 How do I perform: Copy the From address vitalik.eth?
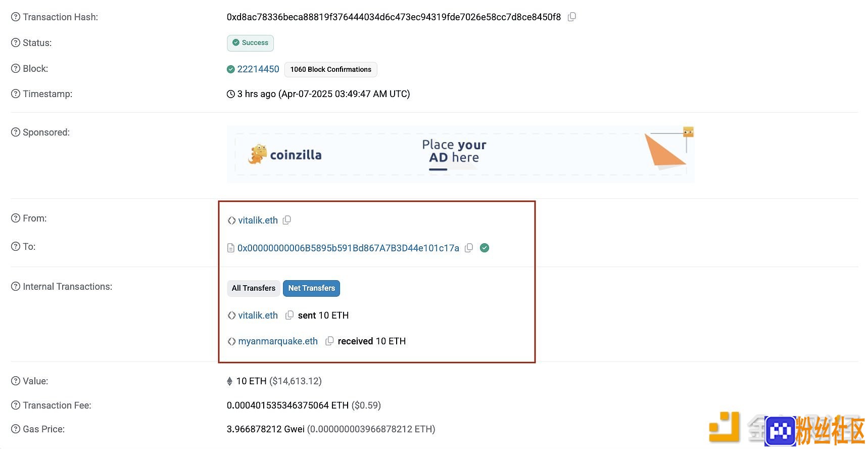click(x=287, y=220)
